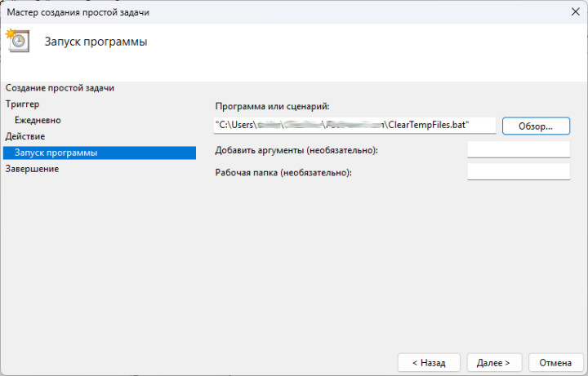Screen dimensions: 588x376
Task: Go to the 'Триггер' step
Action: tap(23, 104)
